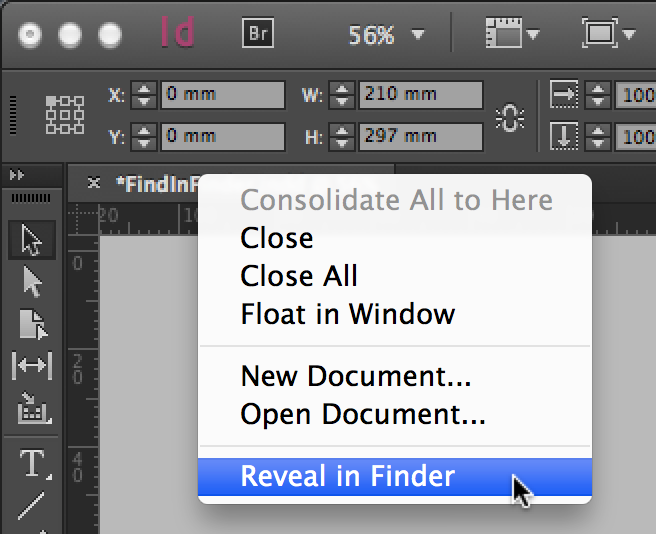Select the Line tool

tap(31, 506)
